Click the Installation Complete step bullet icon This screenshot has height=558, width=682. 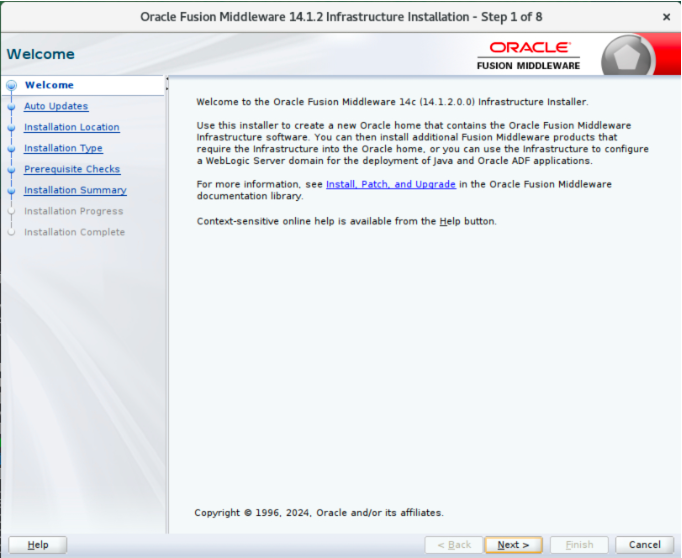(12, 232)
